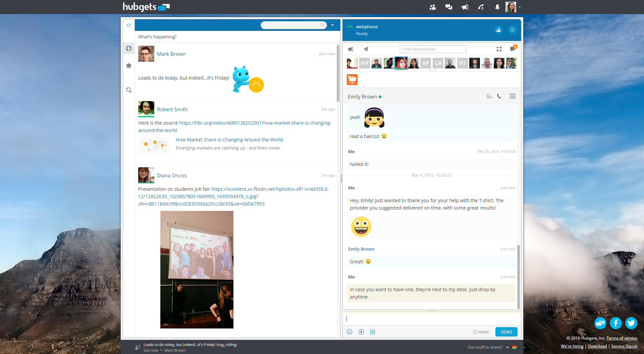Click the search magnifier in left sidebar

129,90
